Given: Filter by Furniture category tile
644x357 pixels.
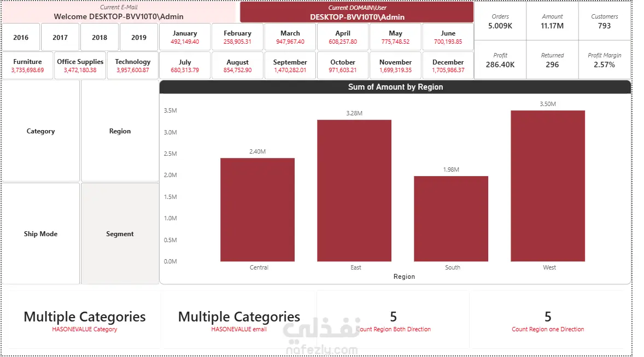Looking at the screenshot, I should pyautogui.click(x=27, y=65).
